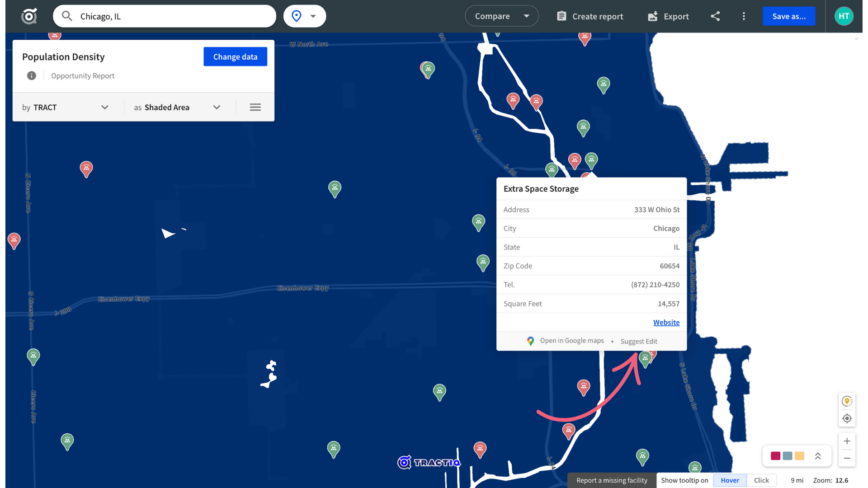Image resolution: width=868 pixels, height=488 pixels.
Task: Select the phone number (872) 210-4250
Action: coord(655,285)
